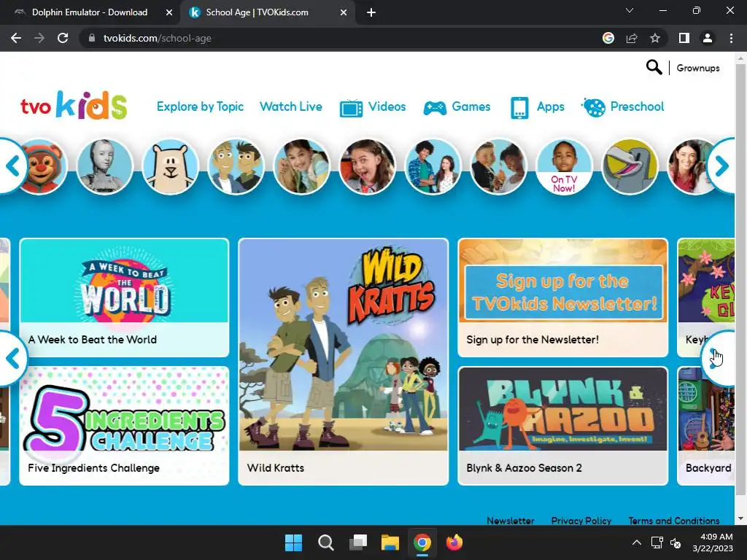The height and width of the screenshot is (560, 747).
Task: Open Windows taskbar search
Action: click(x=326, y=542)
